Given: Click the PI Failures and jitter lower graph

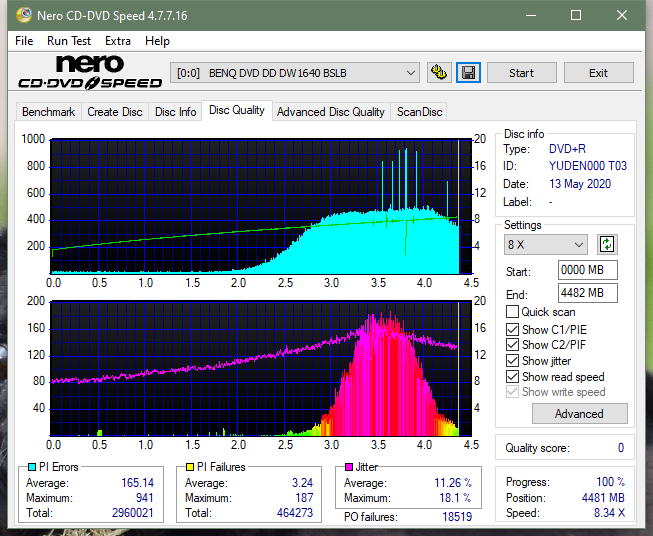Looking at the screenshot, I should pos(261,368).
